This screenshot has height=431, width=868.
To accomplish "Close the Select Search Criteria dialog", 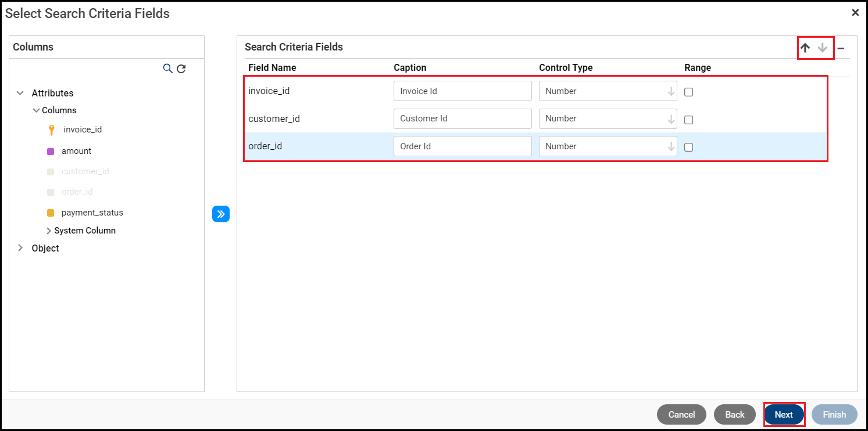I will 855,13.
